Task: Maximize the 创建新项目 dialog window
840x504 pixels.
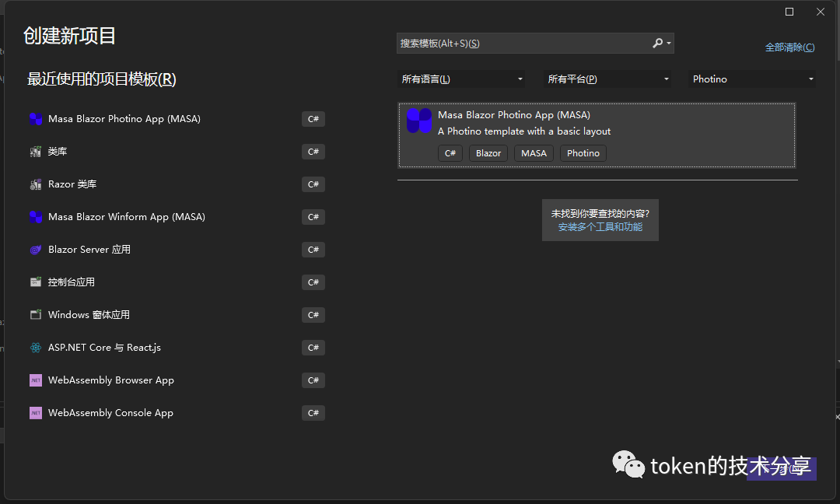Action: click(789, 12)
